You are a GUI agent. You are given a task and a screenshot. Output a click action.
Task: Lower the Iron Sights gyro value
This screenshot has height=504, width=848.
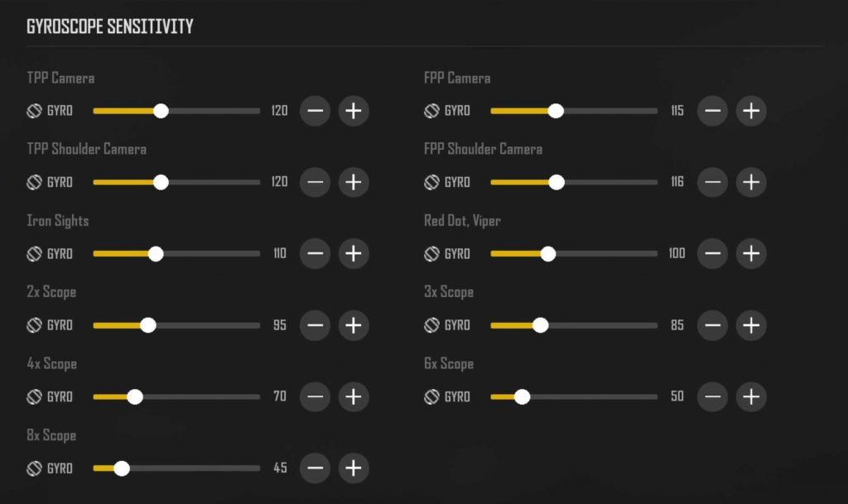pos(315,253)
